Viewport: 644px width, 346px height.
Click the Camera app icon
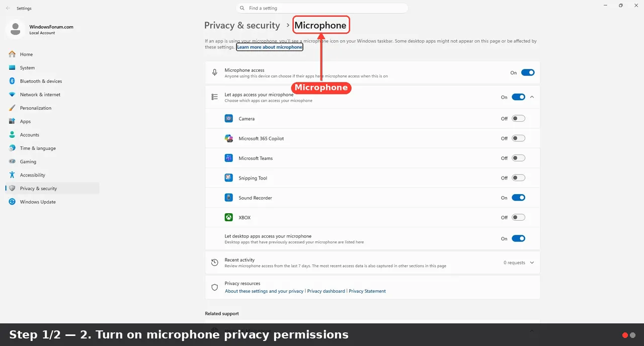[229, 119]
